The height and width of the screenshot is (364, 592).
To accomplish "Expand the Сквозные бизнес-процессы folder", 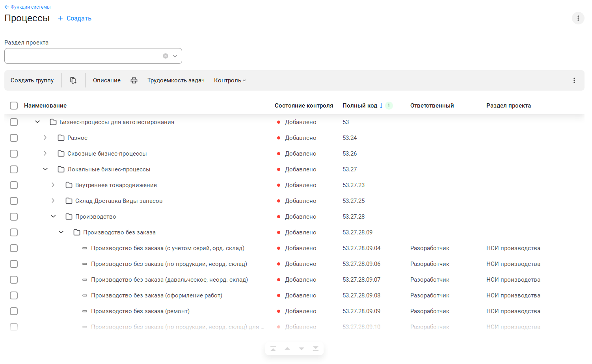I will click(45, 154).
